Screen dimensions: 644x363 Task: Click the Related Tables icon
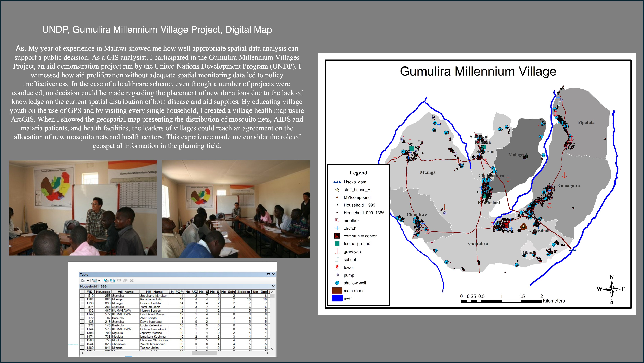95,280
